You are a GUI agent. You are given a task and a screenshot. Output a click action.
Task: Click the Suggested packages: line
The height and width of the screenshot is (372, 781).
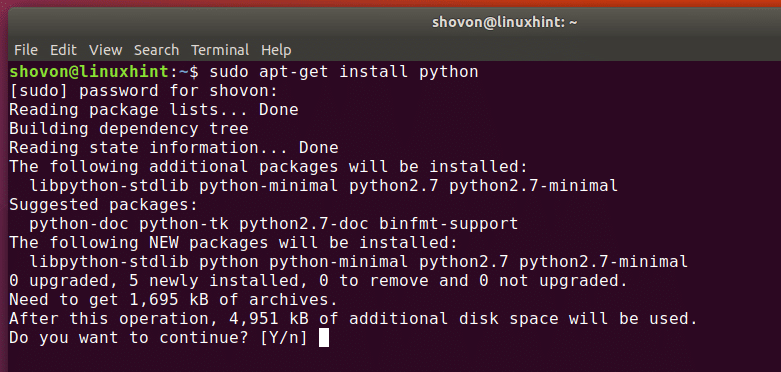(104, 205)
